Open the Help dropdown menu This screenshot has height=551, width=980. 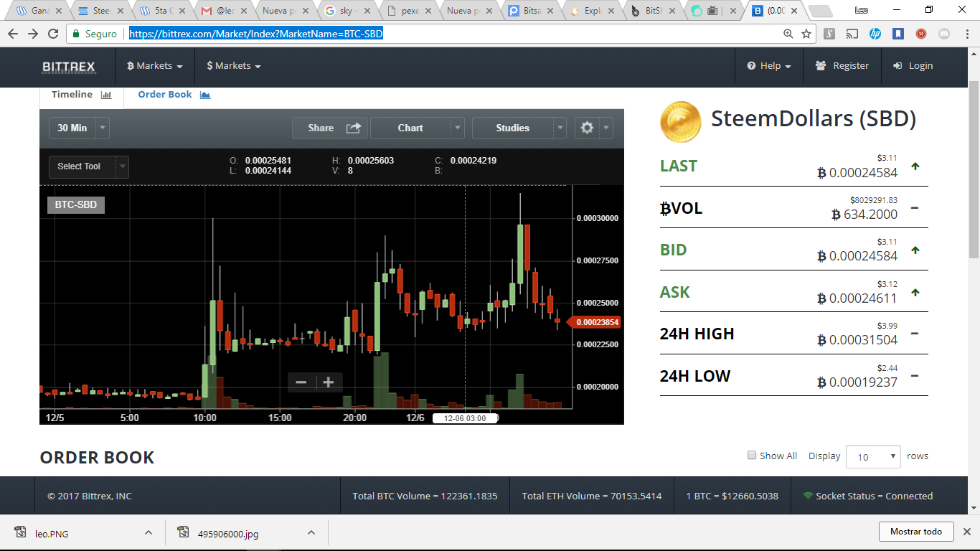point(769,66)
